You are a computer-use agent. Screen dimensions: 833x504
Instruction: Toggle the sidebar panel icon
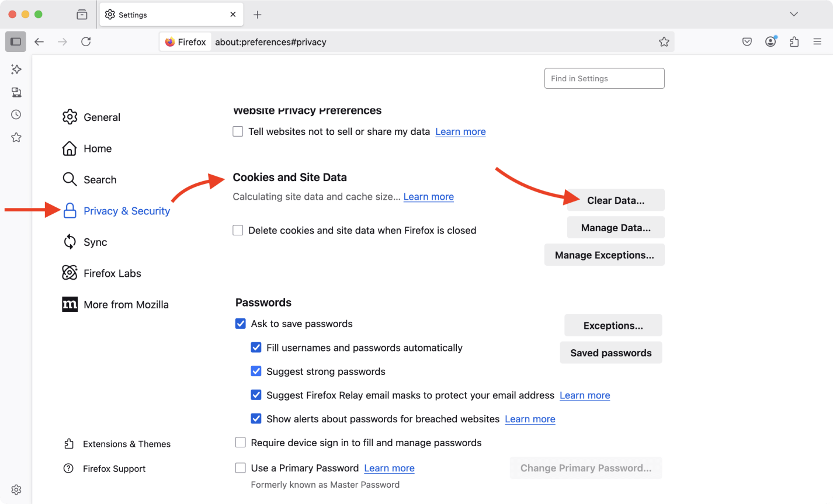[16, 42]
